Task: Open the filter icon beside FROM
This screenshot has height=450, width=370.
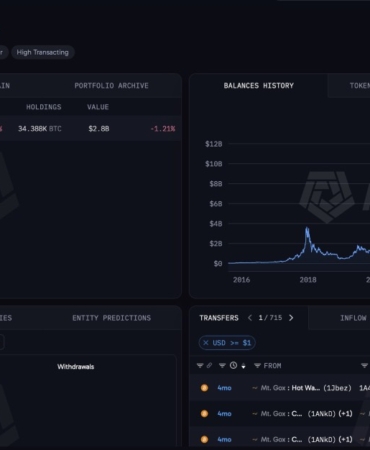Action: pyautogui.click(x=257, y=366)
